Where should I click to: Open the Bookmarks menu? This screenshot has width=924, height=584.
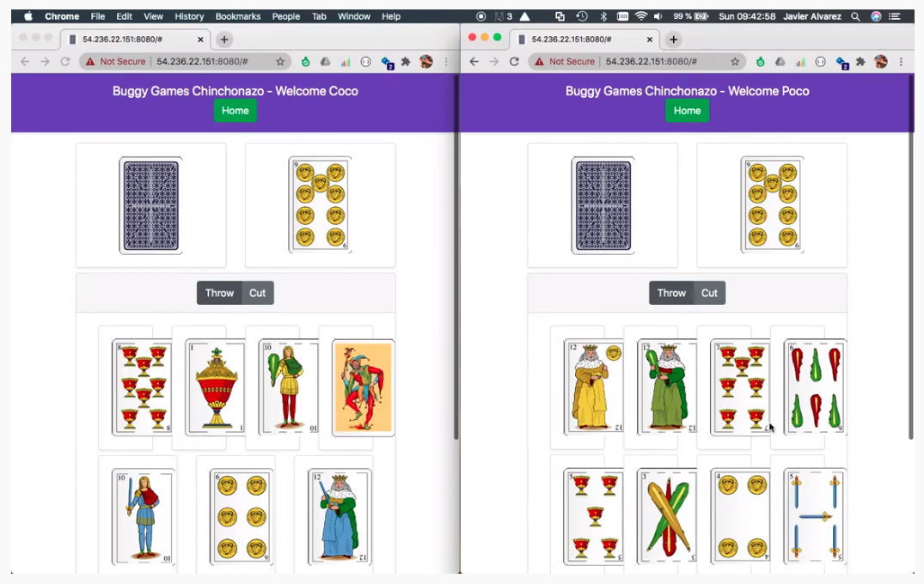[238, 16]
